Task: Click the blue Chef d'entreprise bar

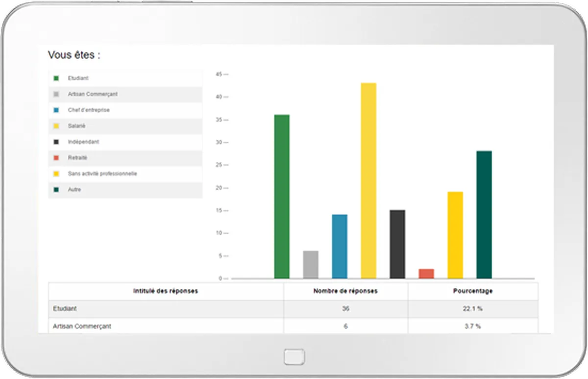Action: (x=340, y=247)
